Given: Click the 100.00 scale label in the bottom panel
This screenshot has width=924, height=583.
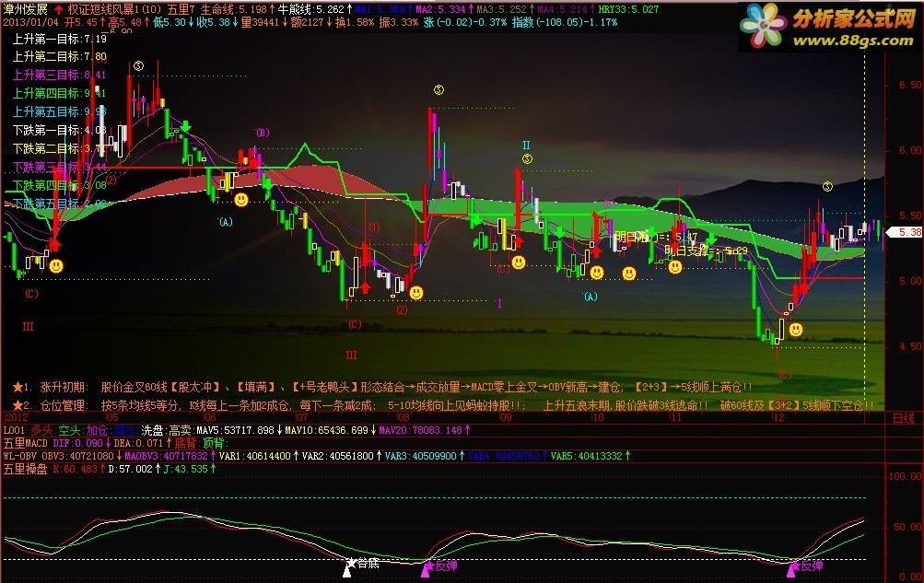Looking at the screenshot, I should pos(906,476).
